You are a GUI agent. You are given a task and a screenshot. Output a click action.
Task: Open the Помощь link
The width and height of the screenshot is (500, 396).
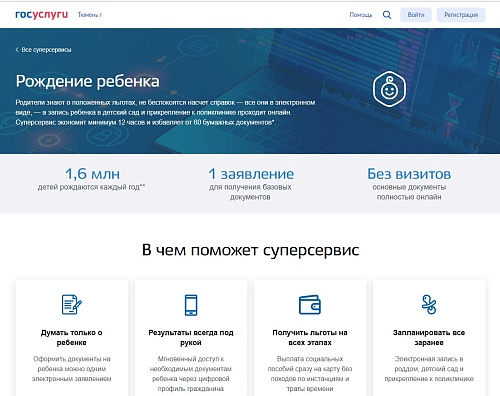tap(361, 15)
